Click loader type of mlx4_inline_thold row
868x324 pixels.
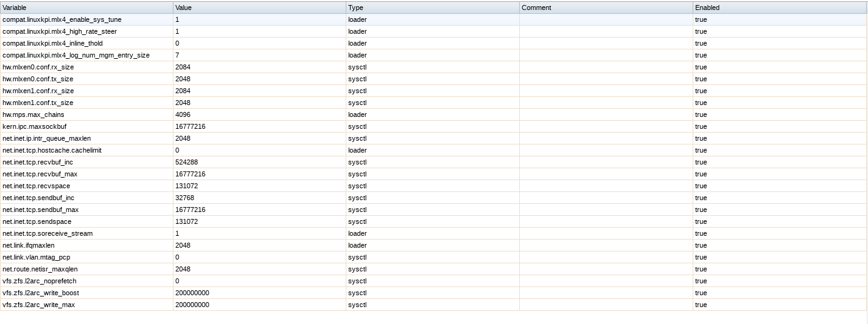(x=358, y=43)
